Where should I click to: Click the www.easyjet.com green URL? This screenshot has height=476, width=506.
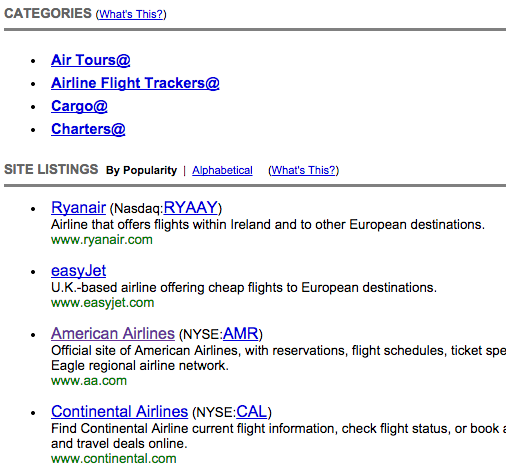[x=103, y=303]
